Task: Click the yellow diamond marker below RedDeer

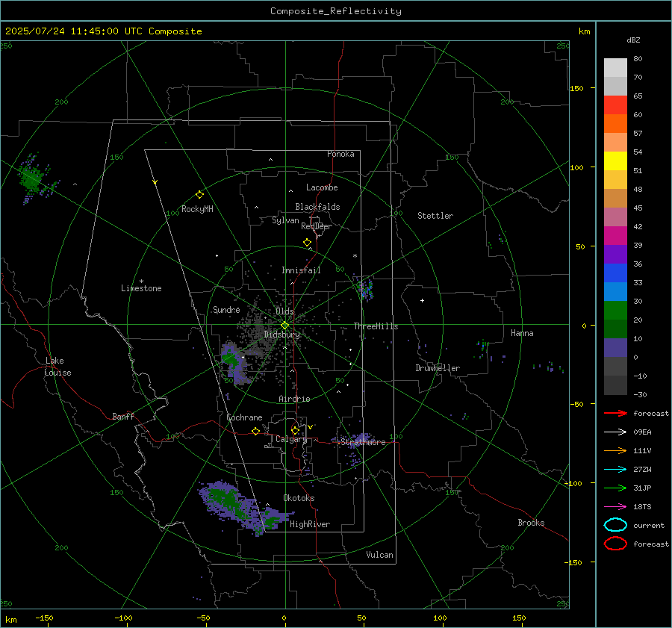Action: (x=307, y=243)
